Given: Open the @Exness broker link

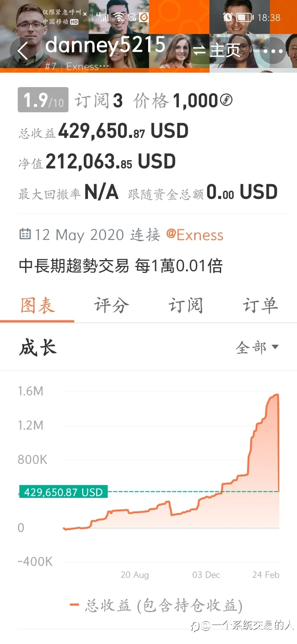Looking at the screenshot, I should 195,235.
